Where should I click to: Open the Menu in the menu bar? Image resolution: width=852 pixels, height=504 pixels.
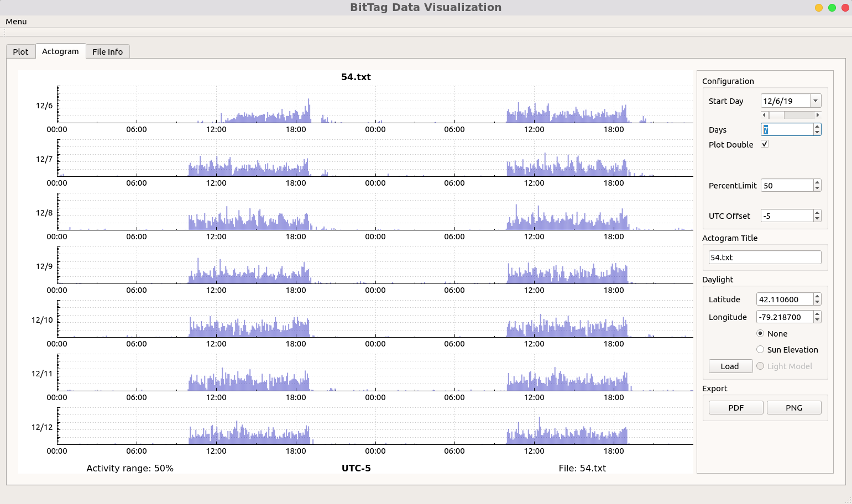point(16,22)
